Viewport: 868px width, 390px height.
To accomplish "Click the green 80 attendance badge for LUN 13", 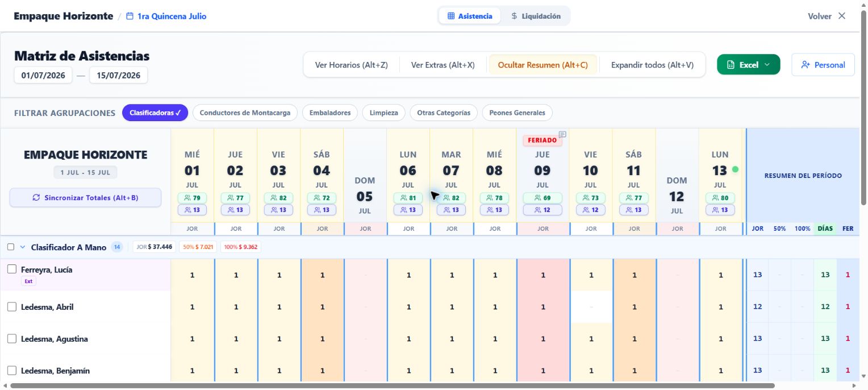I will tap(720, 198).
